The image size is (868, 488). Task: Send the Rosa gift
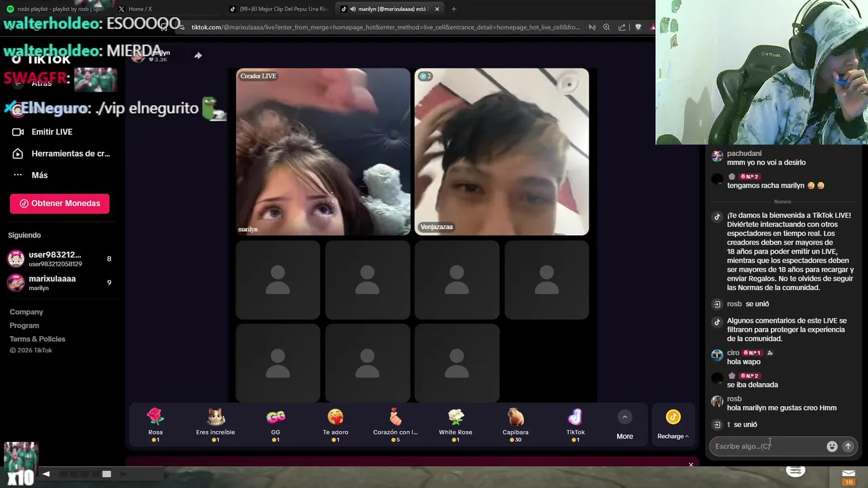(x=155, y=426)
